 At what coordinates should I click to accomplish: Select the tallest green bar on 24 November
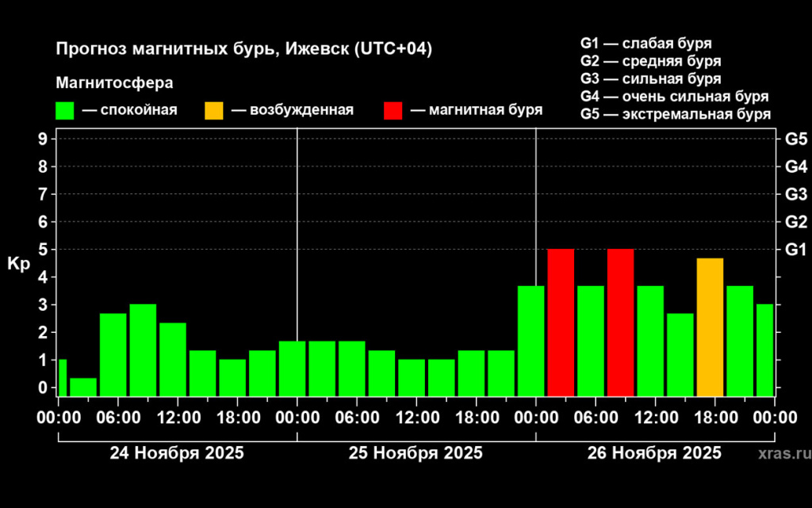pos(143,349)
